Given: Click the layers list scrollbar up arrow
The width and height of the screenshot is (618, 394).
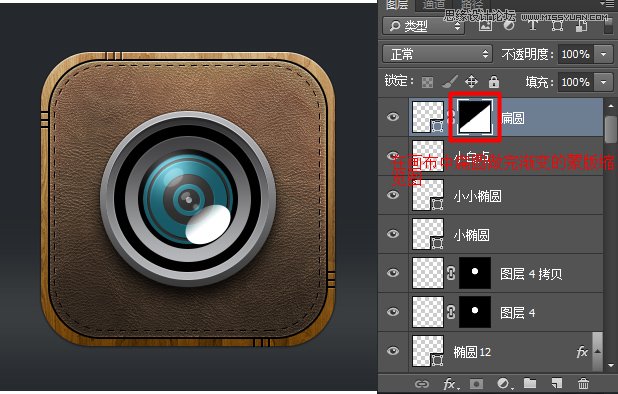Looking at the screenshot, I should pos(610,105).
